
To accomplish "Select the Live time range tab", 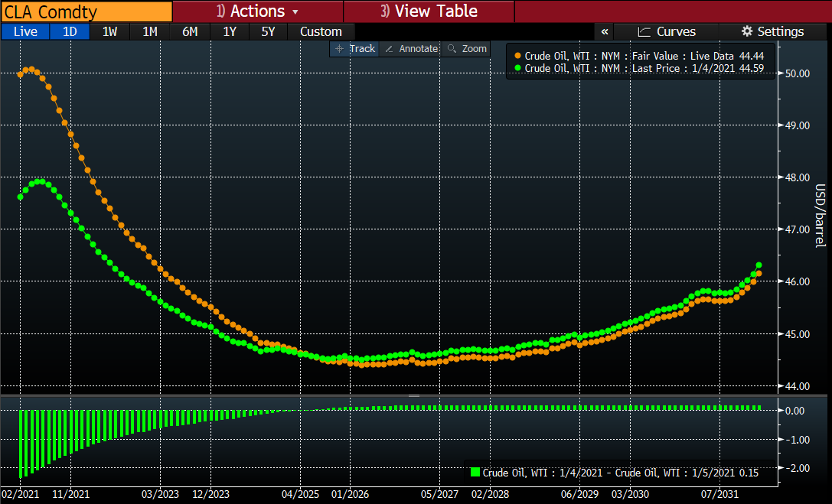I will [25, 32].
